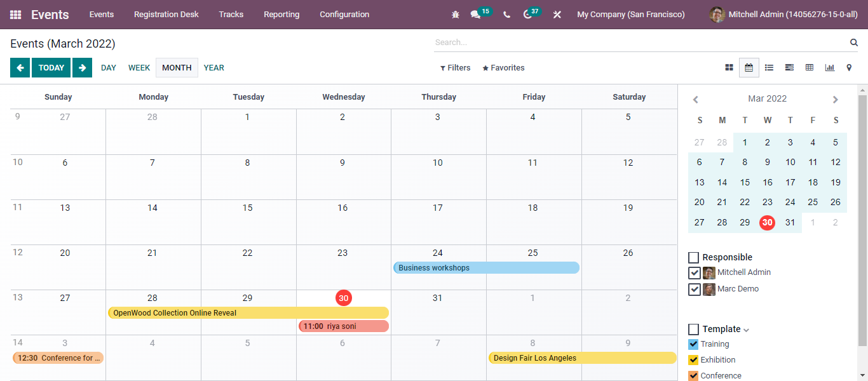Click day 8 Tuesday cell
868x381 pixels.
coord(248,177)
